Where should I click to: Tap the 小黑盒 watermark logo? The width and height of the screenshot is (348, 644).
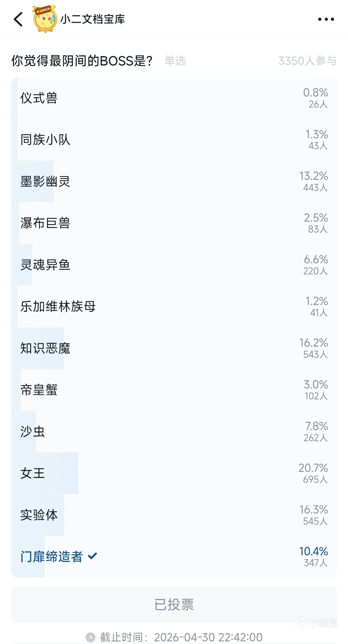(x=317, y=623)
